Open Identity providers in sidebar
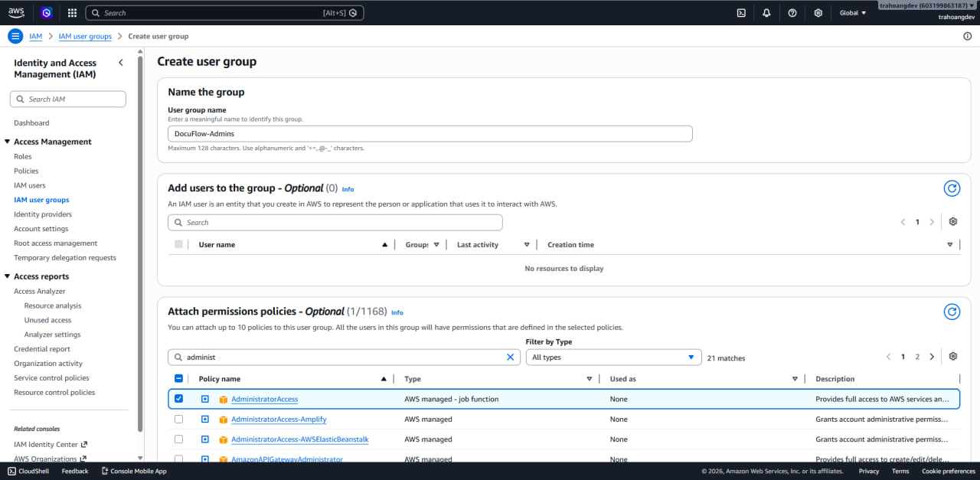980x480 pixels. pos(43,214)
